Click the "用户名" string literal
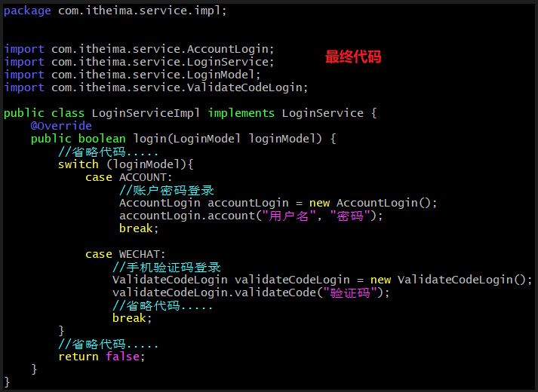The image size is (538, 392). coord(289,216)
